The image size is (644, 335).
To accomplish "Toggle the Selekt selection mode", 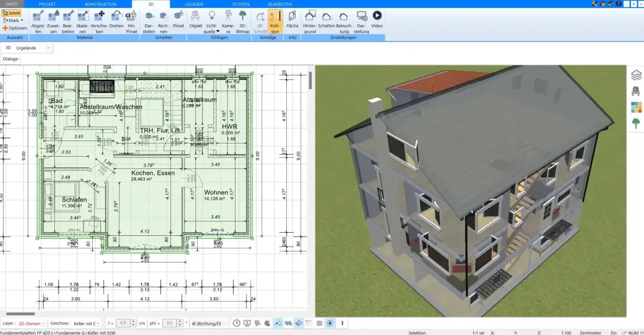I will (11, 13).
